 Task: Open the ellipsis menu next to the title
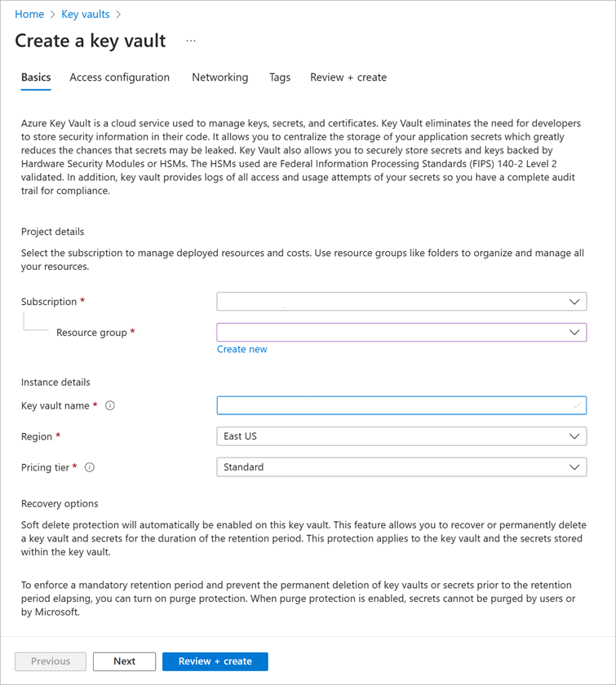(191, 41)
